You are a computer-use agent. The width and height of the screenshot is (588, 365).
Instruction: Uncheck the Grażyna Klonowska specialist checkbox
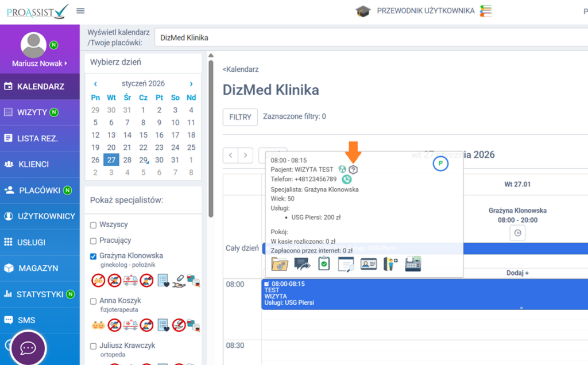click(94, 256)
